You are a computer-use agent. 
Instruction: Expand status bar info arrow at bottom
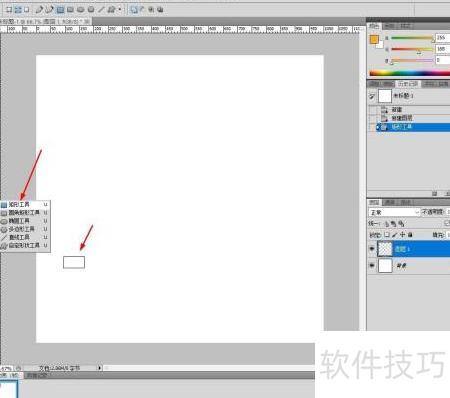99,368
